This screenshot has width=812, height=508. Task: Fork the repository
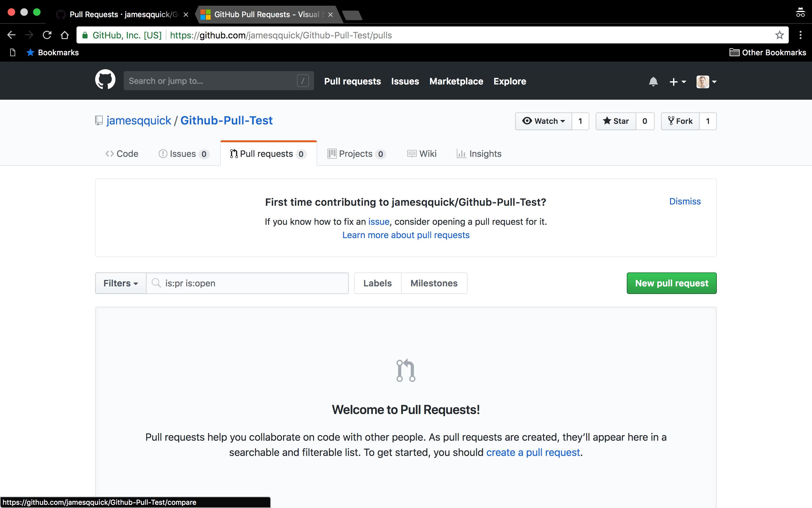click(680, 121)
